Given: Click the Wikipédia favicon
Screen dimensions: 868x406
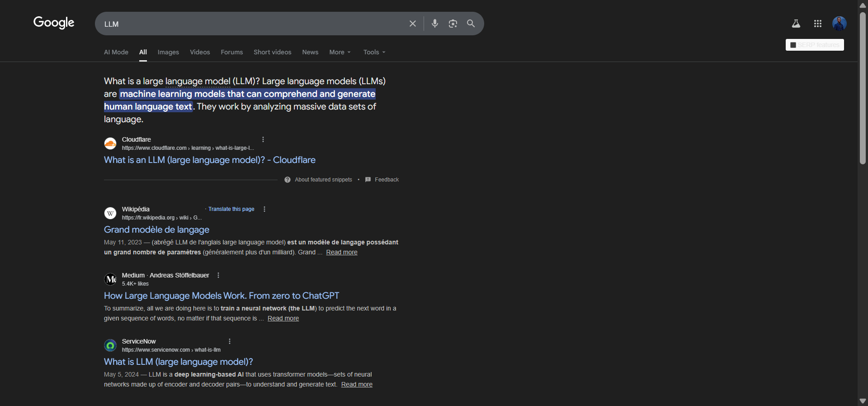Looking at the screenshot, I should coord(110,213).
